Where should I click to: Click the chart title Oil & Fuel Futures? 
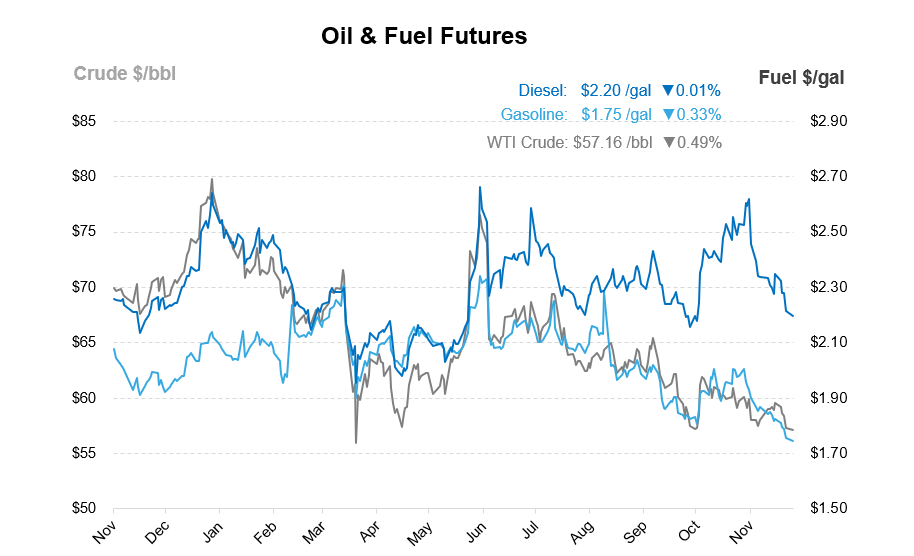tap(424, 37)
